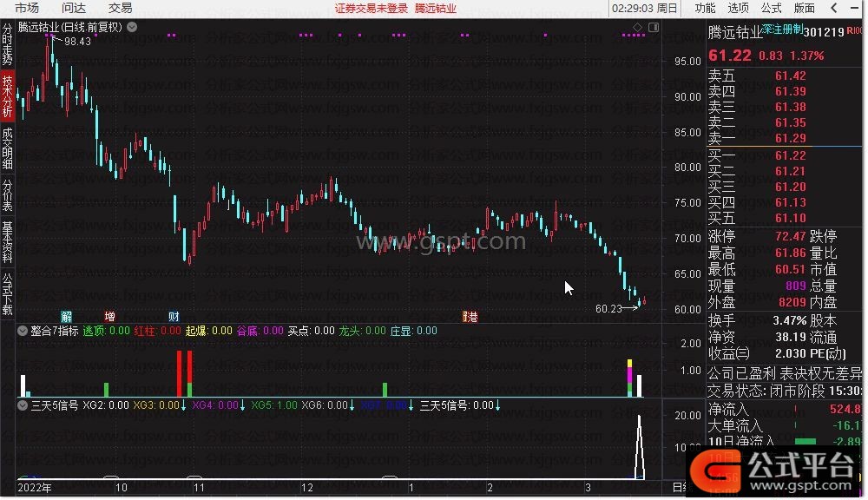Click the 卖三 price 61.38
Screen dimensions: 868x500
coord(791,107)
